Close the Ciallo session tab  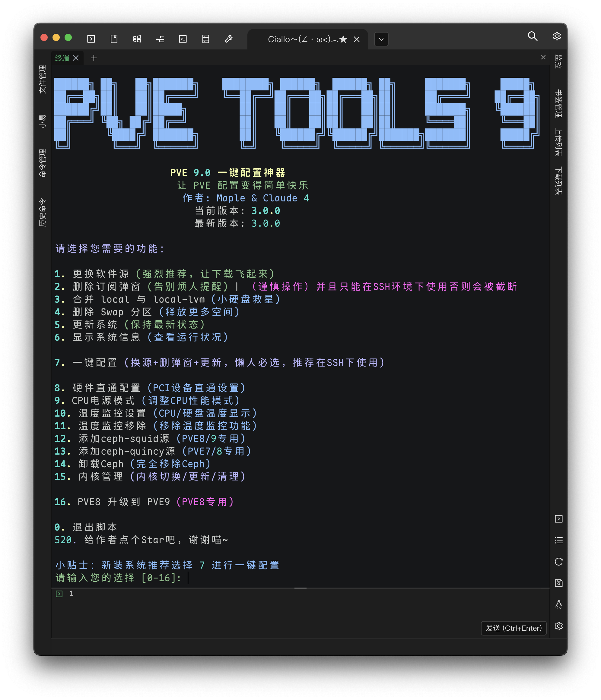357,39
